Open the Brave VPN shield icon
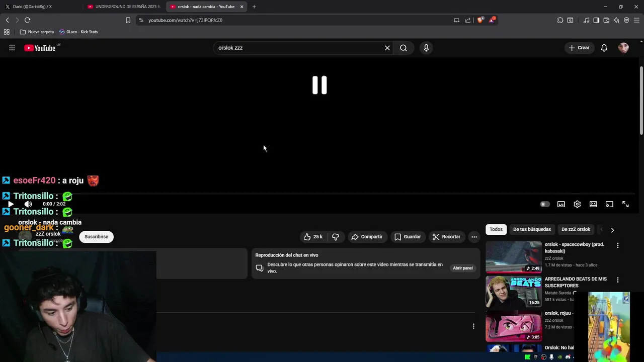 pos(626,20)
